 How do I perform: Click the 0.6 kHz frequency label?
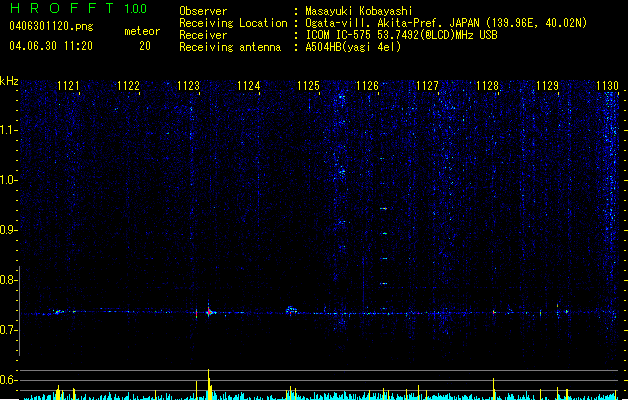8,380
